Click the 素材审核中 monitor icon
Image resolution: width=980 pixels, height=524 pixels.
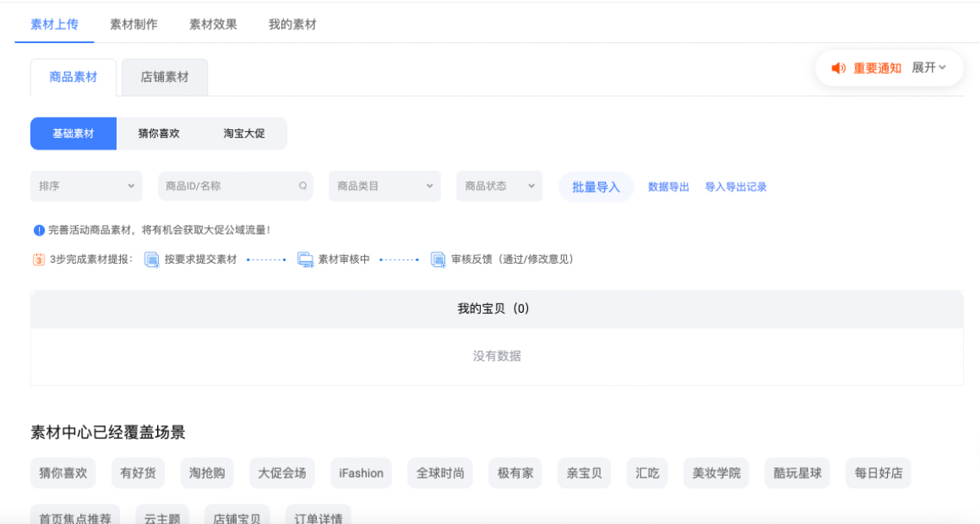coord(307,259)
